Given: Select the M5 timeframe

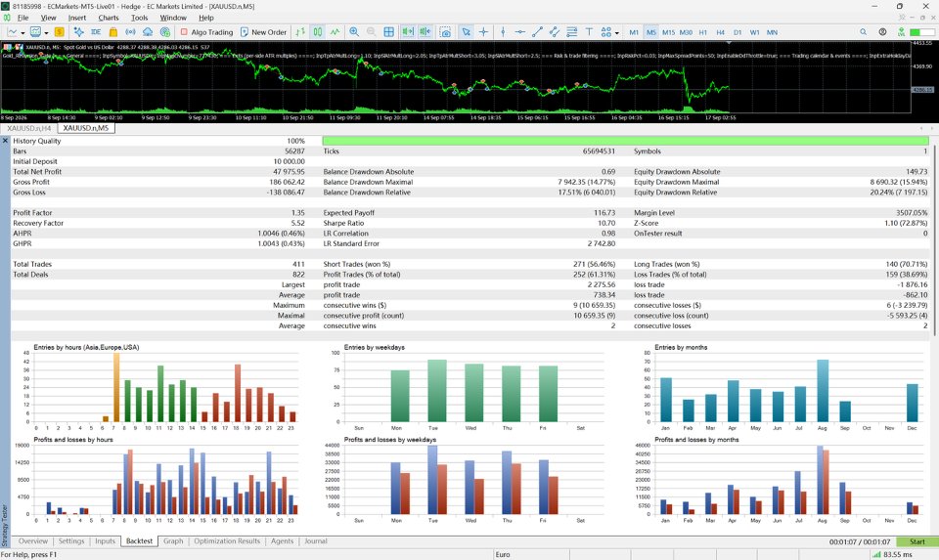Looking at the screenshot, I should tap(651, 32).
